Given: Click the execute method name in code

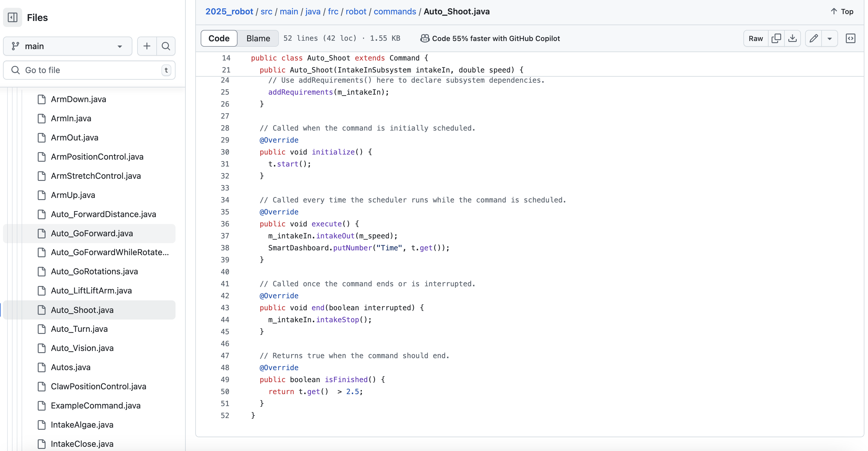Looking at the screenshot, I should pyautogui.click(x=326, y=224).
